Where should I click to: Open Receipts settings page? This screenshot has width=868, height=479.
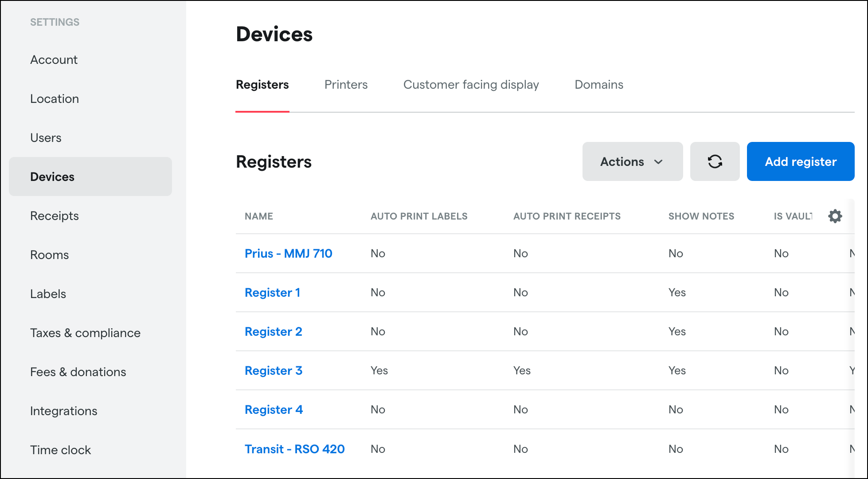tap(54, 216)
